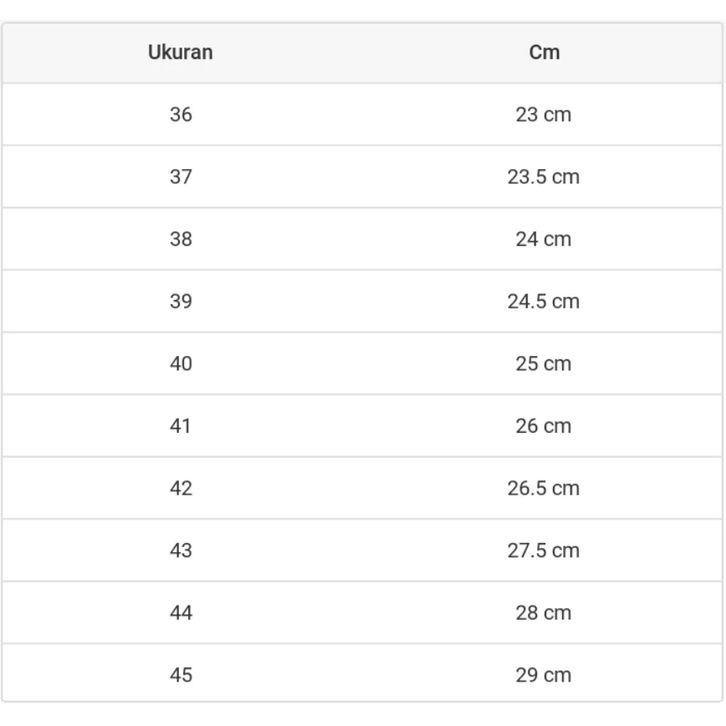Screen dimensions: 726x726
Task: Click the 27.5 cm value
Action: click(x=543, y=550)
